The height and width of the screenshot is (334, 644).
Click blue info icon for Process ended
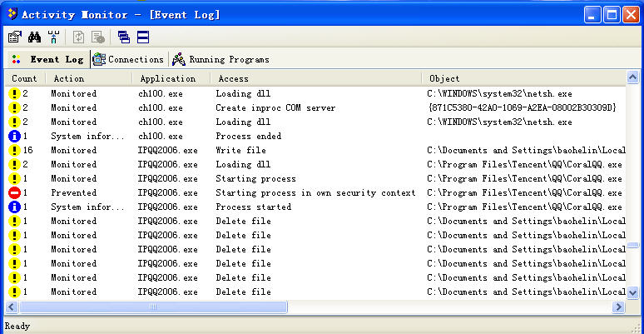tap(14, 136)
